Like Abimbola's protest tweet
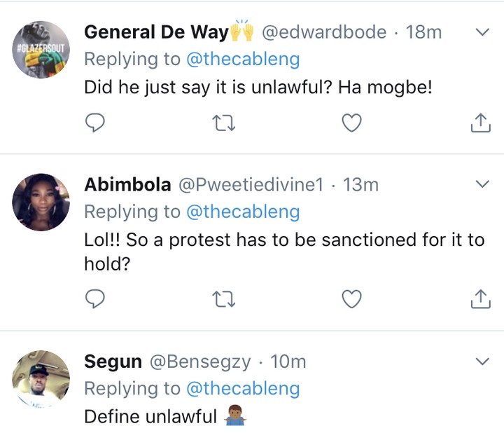 [x=351, y=299]
